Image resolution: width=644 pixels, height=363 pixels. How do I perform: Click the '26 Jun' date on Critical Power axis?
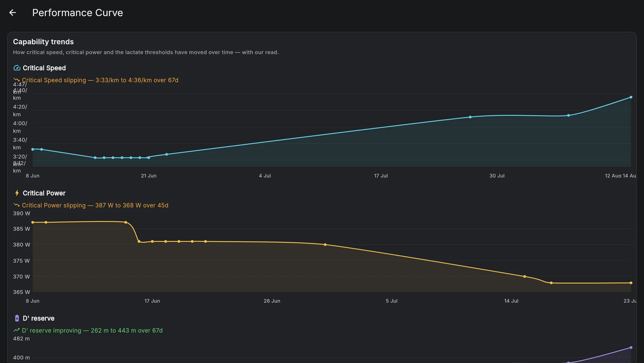[272, 301]
